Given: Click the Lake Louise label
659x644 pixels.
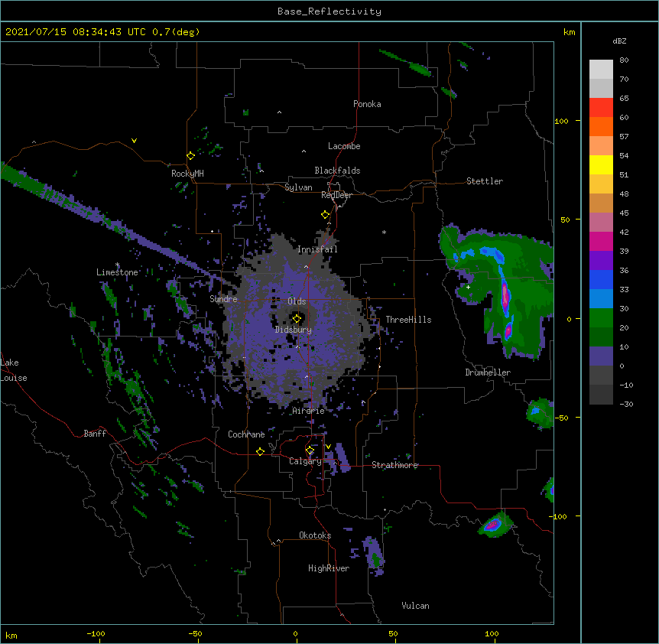Looking at the screenshot, I should tap(14, 370).
